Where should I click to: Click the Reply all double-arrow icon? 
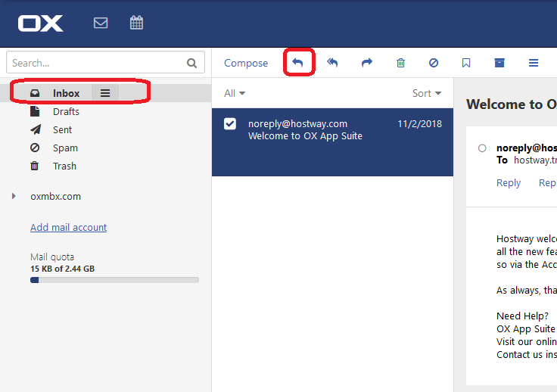(332, 63)
